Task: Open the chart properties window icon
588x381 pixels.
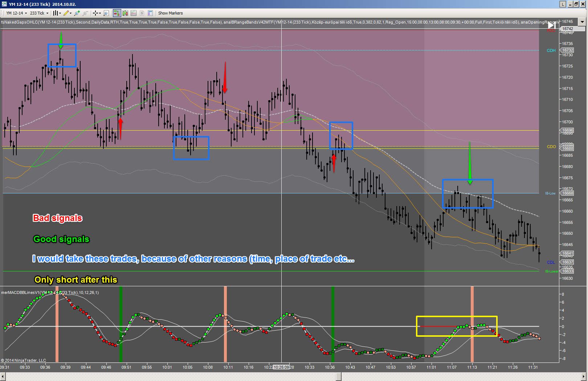Action: click(x=150, y=13)
